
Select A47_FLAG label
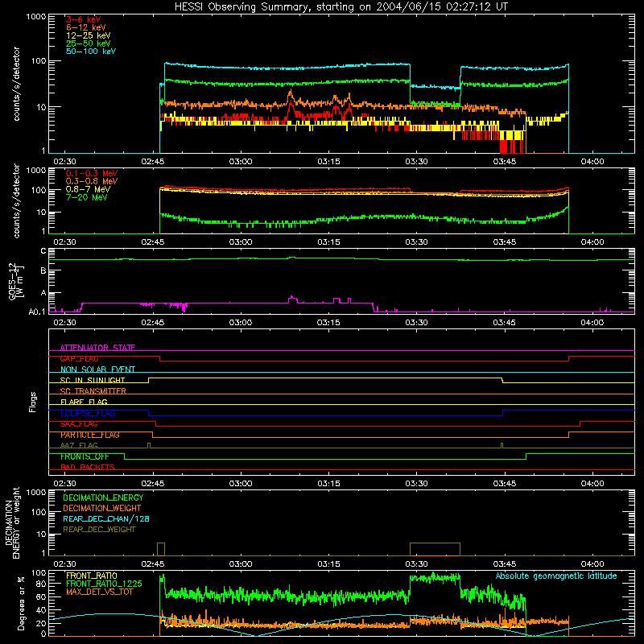79,445
